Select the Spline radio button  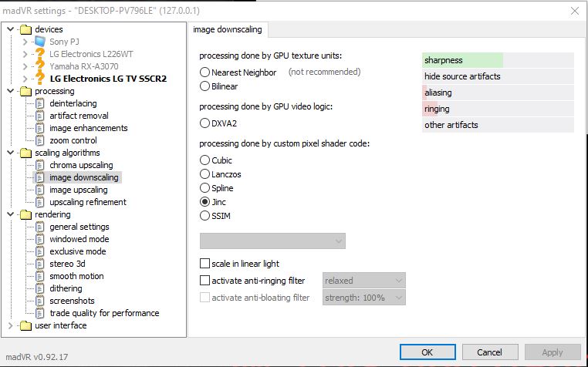pos(204,188)
